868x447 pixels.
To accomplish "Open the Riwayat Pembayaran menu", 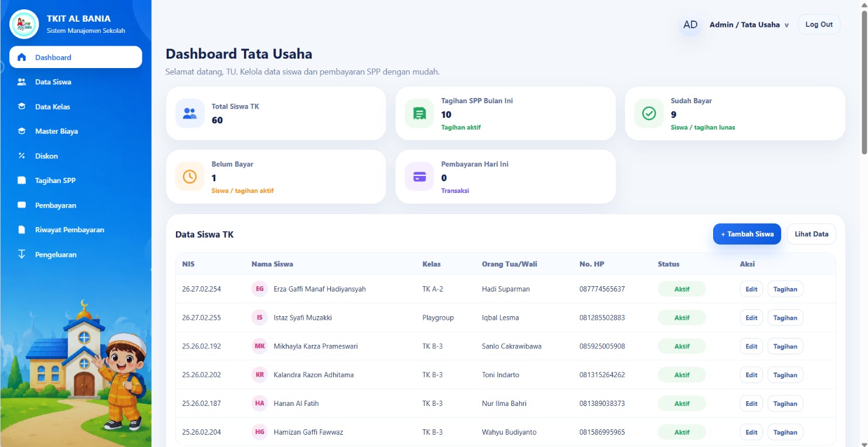I will tap(76, 230).
